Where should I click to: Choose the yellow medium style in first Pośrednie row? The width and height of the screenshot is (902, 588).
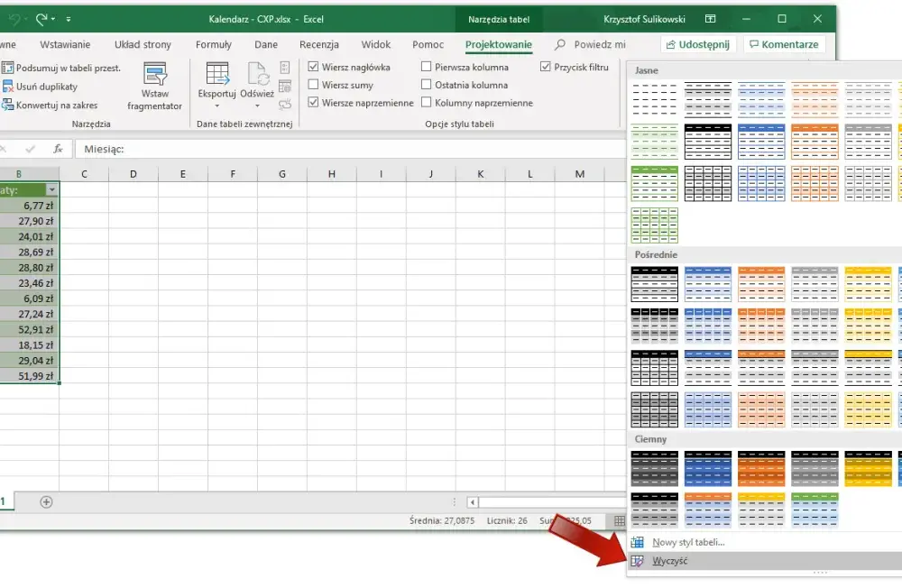coord(868,284)
